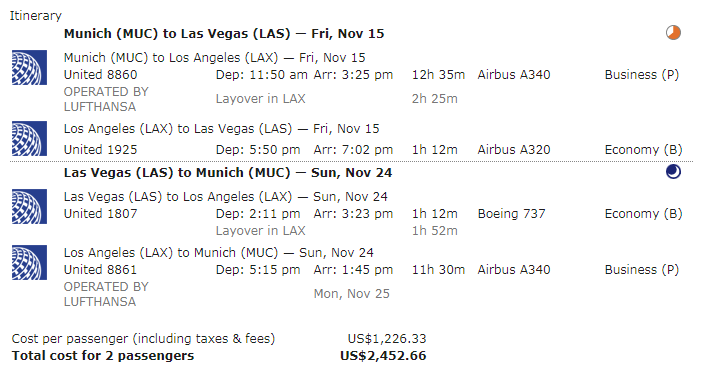Click the total cost US$2,452.66
This screenshot has width=706, height=373.
click(x=383, y=356)
